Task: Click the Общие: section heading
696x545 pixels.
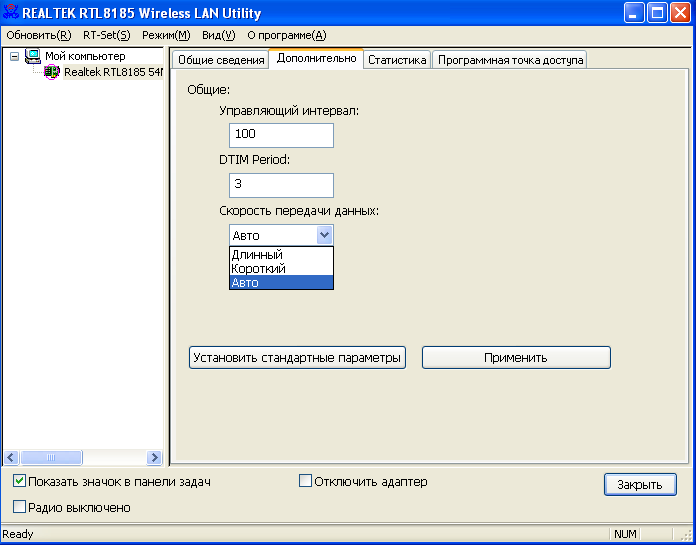Action: tap(209, 90)
